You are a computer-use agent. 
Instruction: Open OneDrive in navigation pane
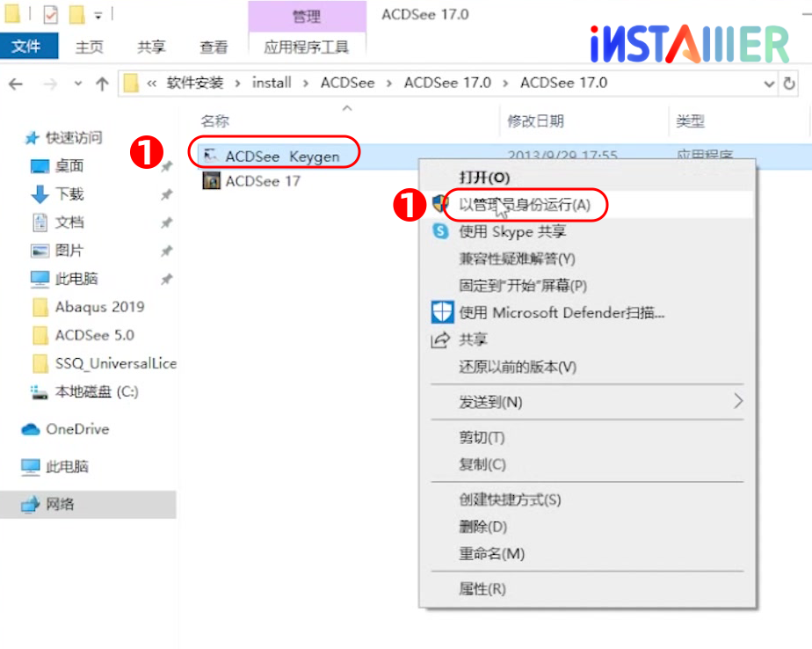[x=77, y=429]
